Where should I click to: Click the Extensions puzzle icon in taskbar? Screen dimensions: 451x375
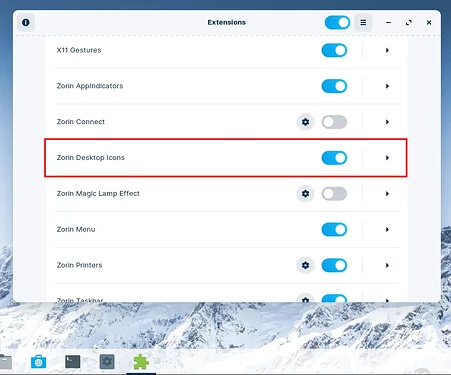141,362
